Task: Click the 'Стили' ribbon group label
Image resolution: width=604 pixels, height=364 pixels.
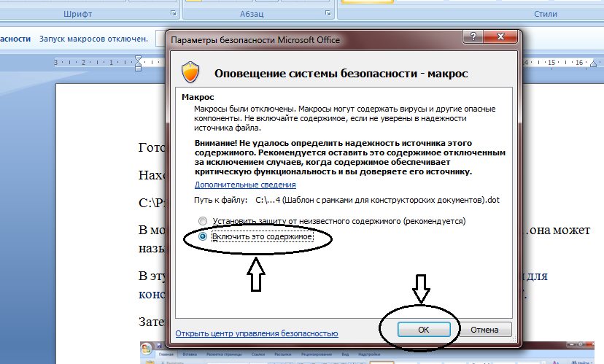Action: [546, 14]
